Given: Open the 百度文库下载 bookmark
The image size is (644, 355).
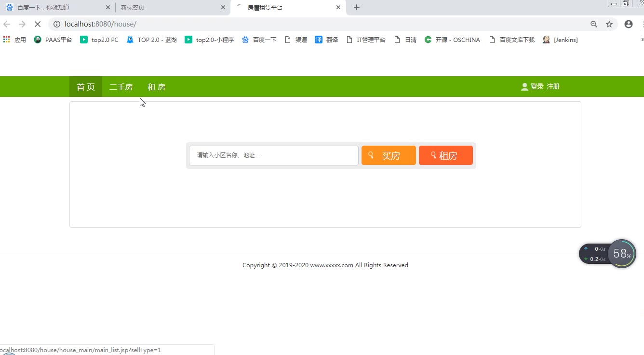Looking at the screenshot, I should point(512,40).
